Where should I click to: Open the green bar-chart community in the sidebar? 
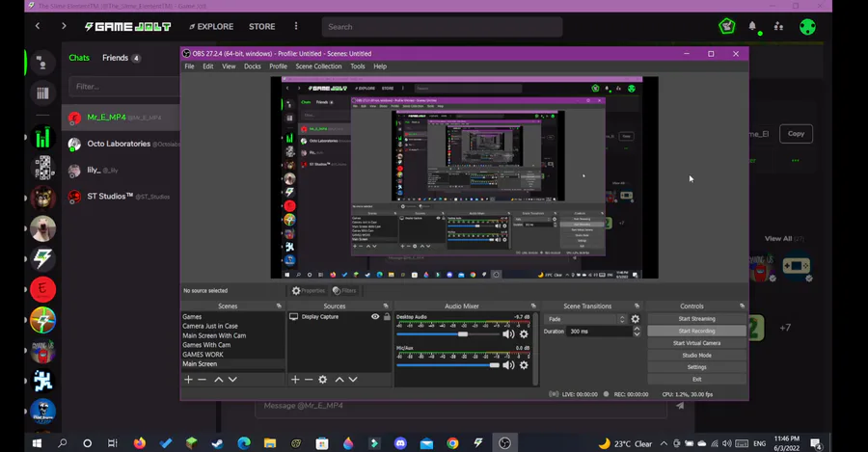(x=42, y=137)
